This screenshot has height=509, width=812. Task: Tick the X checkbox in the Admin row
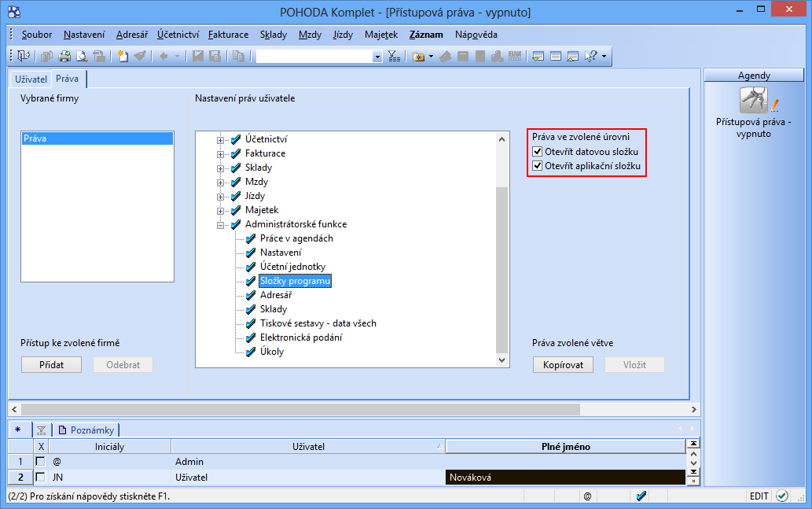40,461
